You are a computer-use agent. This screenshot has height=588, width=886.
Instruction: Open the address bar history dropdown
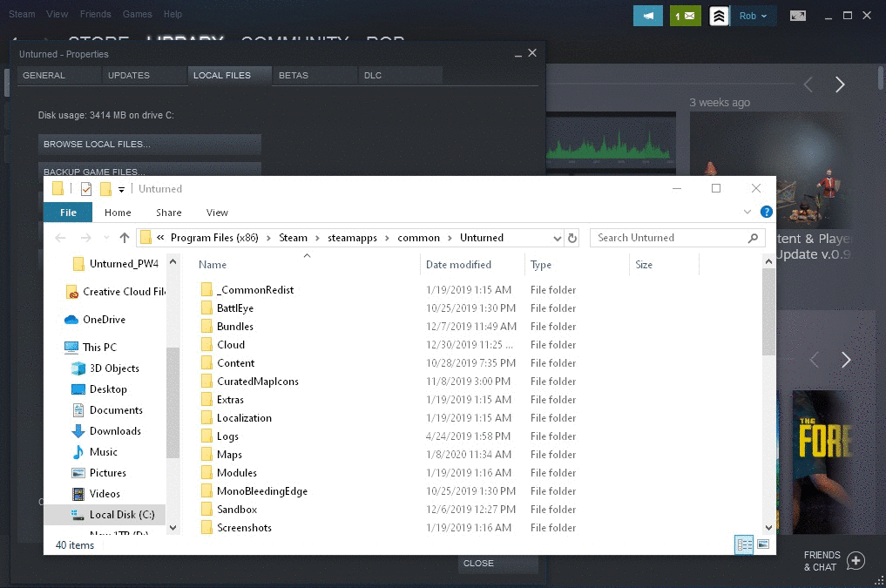tap(558, 239)
